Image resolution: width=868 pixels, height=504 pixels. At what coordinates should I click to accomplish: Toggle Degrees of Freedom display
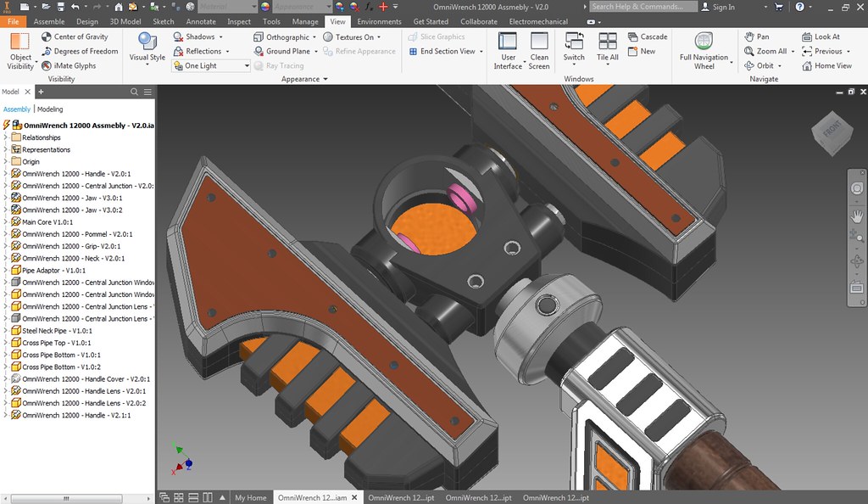pyautogui.click(x=80, y=51)
